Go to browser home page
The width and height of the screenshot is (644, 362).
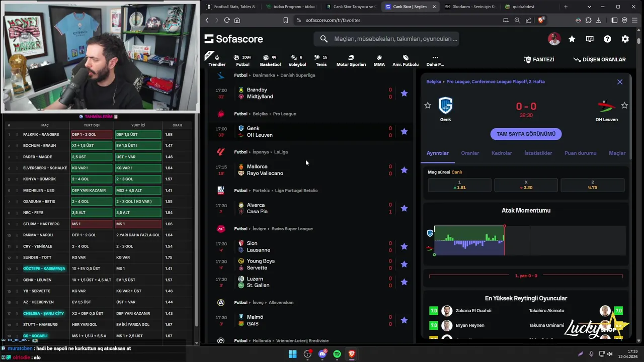pyautogui.click(x=237, y=20)
